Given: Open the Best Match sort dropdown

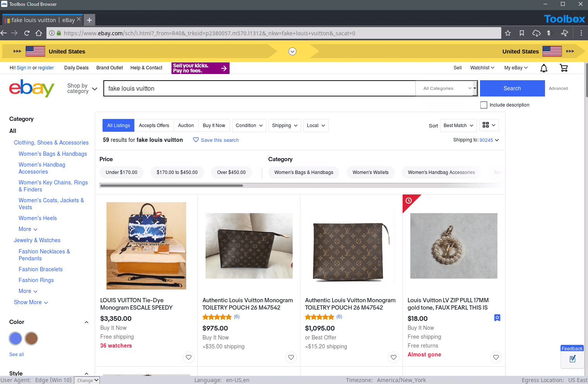Looking at the screenshot, I should tap(459, 126).
